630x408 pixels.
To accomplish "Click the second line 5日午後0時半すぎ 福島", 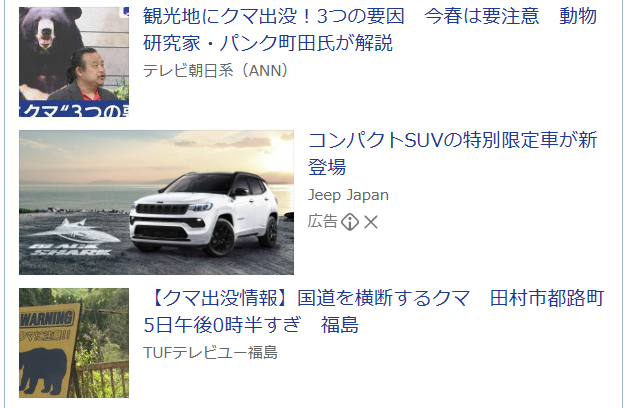I will (251, 325).
